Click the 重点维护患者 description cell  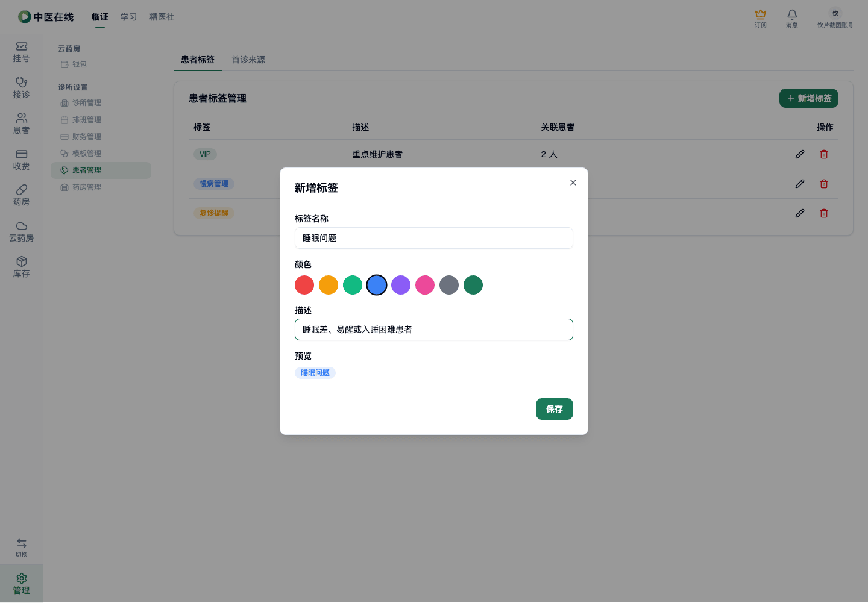point(377,154)
